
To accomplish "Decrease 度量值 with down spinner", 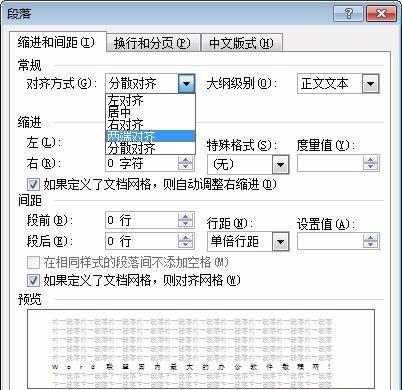I will [370, 167].
